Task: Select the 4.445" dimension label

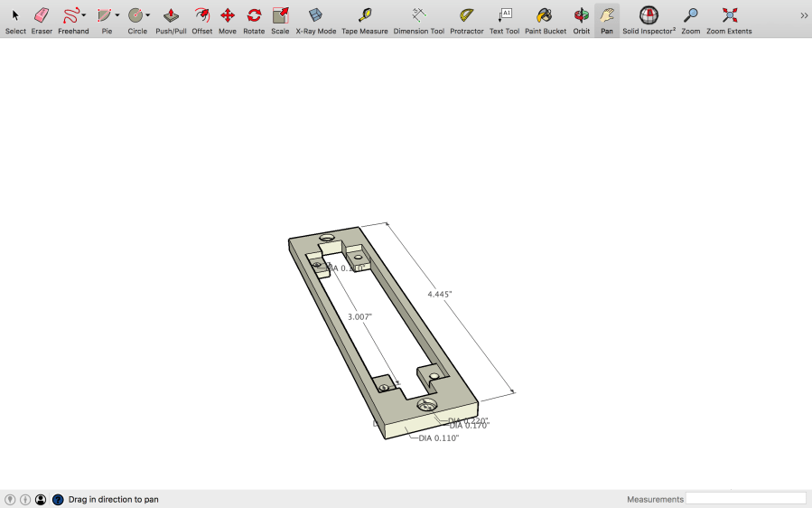Action: pyautogui.click(x=440, y=294)
